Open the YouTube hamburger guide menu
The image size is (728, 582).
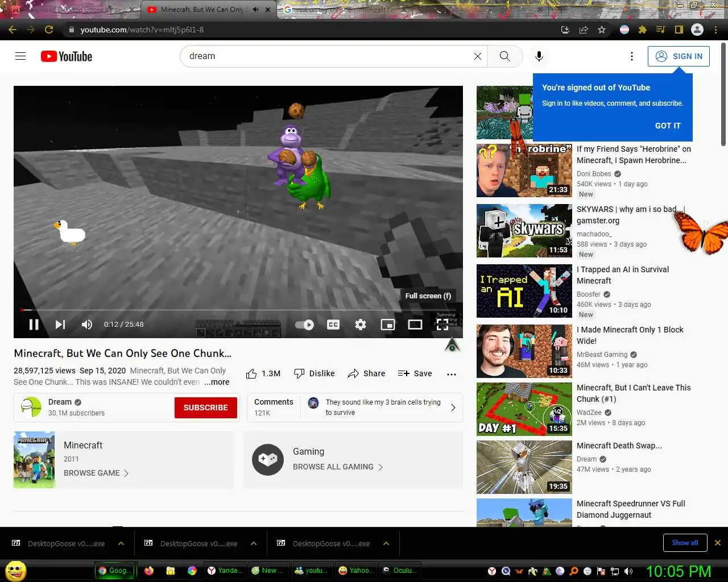20,56
